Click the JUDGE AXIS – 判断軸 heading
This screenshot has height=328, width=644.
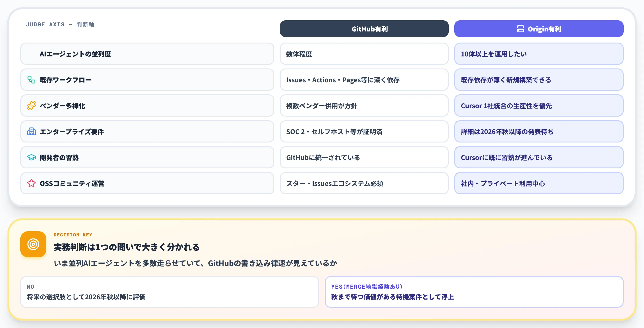click(x=60, y=25)
